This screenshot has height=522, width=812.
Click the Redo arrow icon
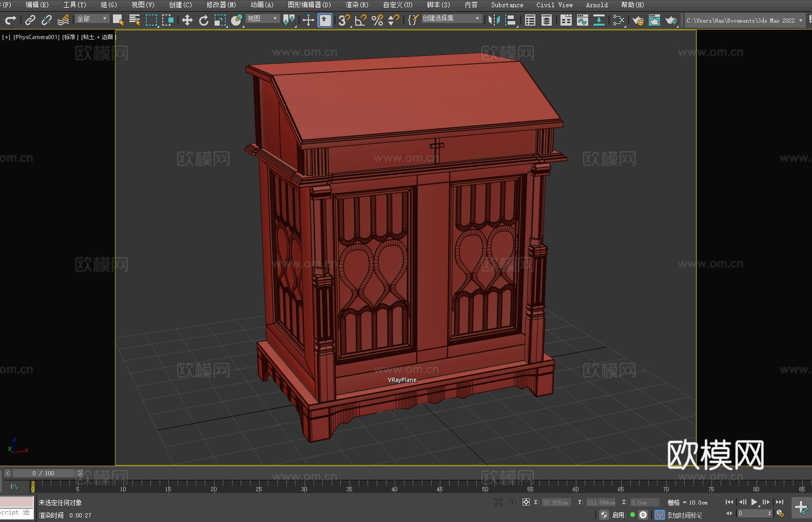10,20
